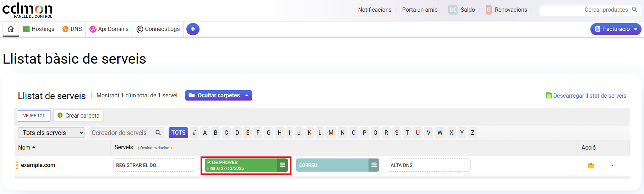Click the search magnifier in Cercar productes
644x194 pixels.
click(635, 10)
